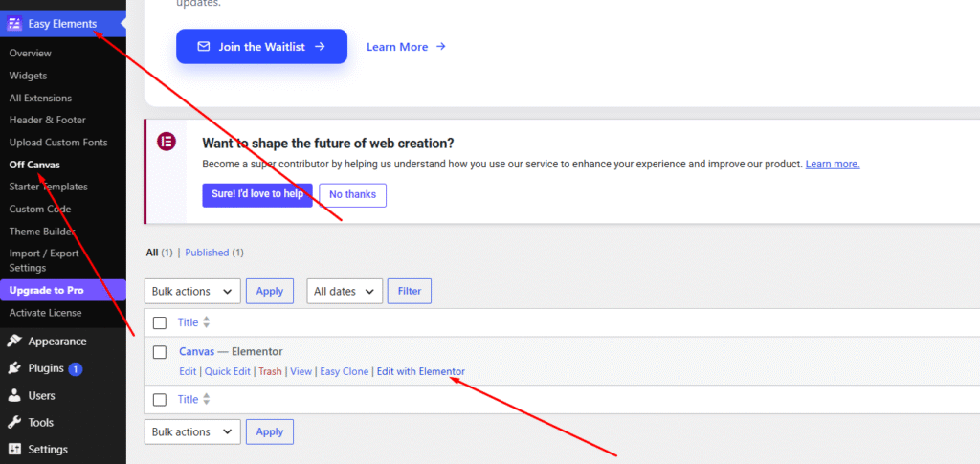Open Custom Code submenu item

(40, 210)
